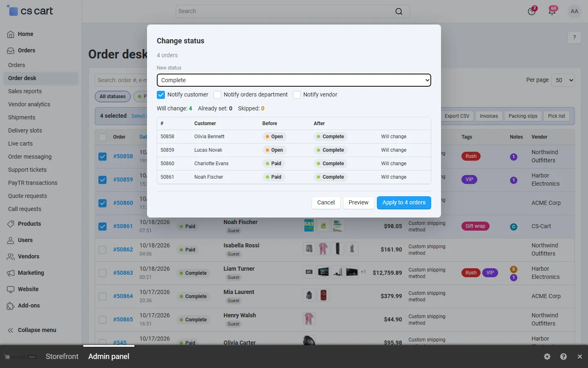The height and width of the screenshot is (368, 588).
Task: Open notifications bell with badge 60
Action: coord(552,11)
